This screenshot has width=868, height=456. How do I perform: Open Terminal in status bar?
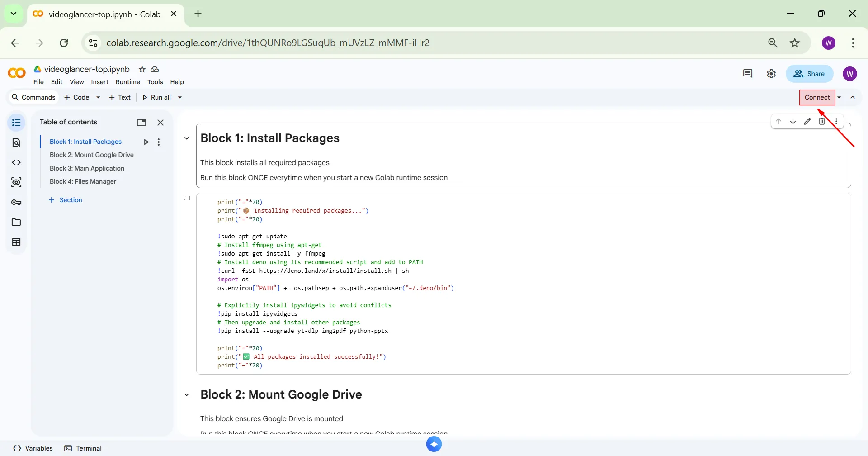click(x=83, y=448)
